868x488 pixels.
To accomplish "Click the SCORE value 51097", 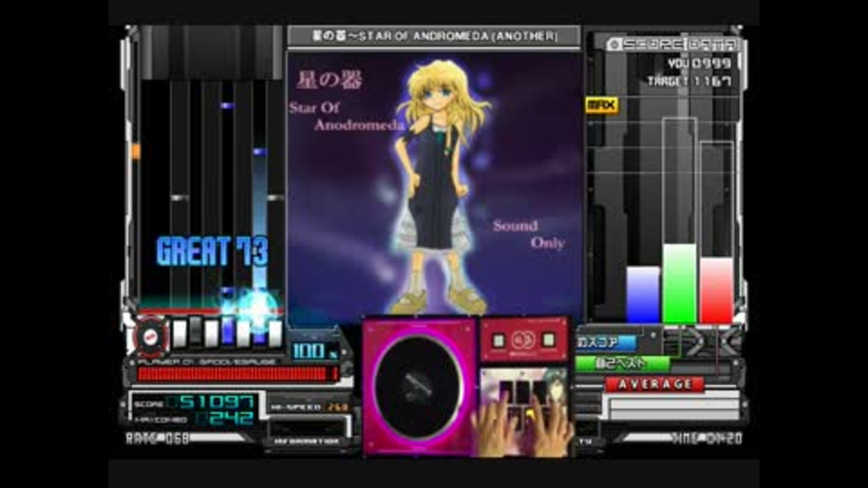I will point(217,401).
